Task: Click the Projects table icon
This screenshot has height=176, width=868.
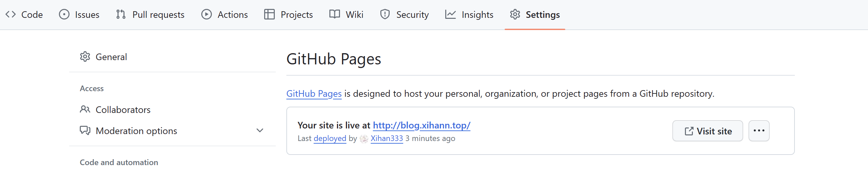Action: 269,15
